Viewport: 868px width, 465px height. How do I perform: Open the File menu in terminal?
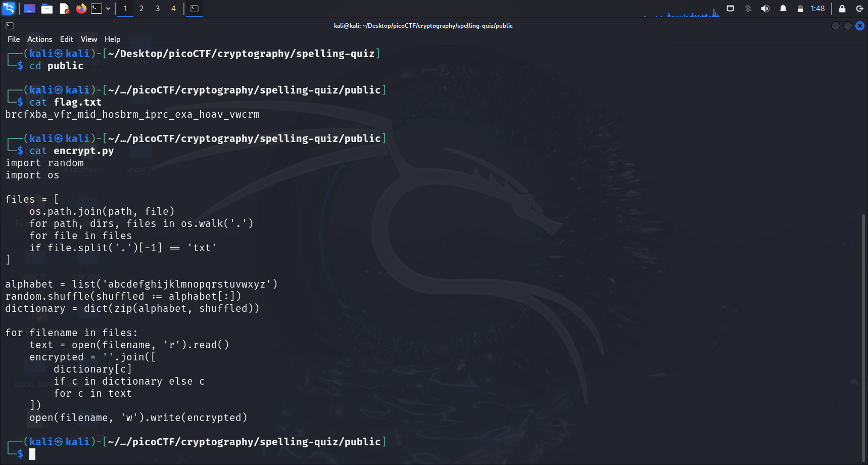[x=14, y=39]
